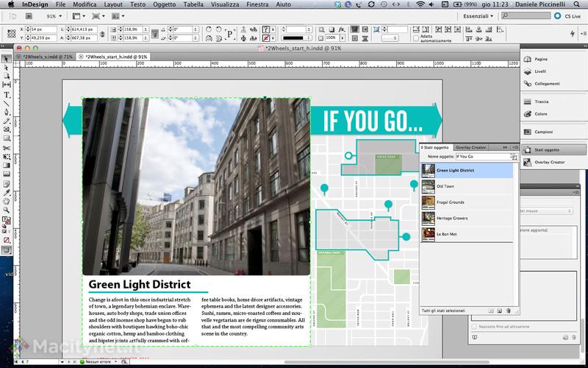Expand the Stati oggetto panel menu
Screen dimensions: 588x368
click(514, 147)
